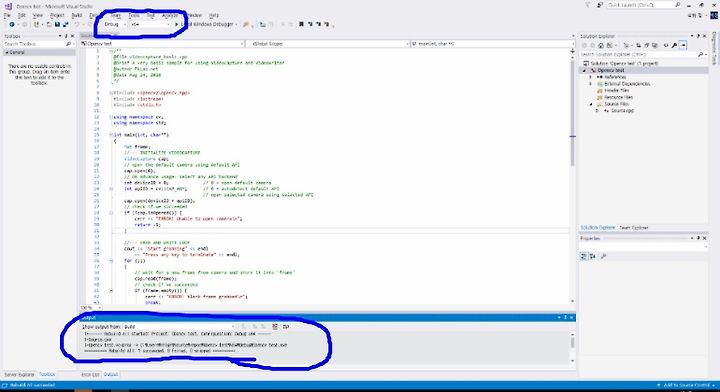The height and width of the screenshot is (392, 720).
Task: Open the x64 platform dropdown
Action: 150,24
